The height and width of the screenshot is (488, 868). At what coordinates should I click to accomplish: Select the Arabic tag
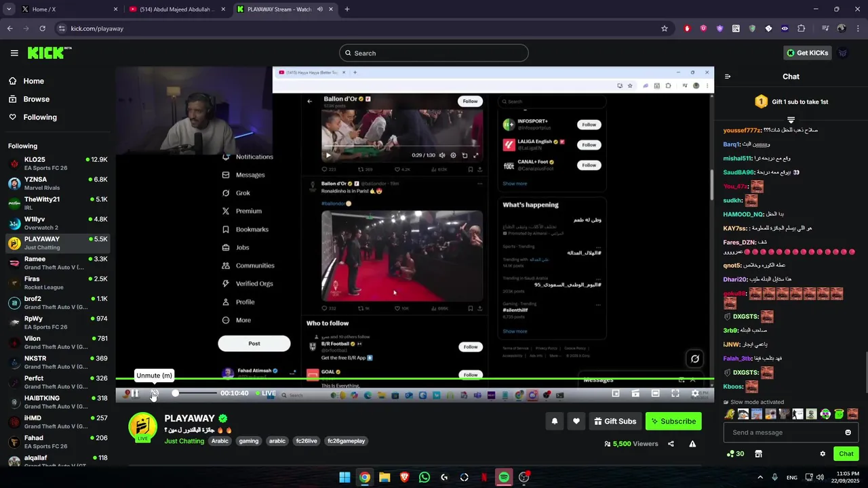coord(220,441)
